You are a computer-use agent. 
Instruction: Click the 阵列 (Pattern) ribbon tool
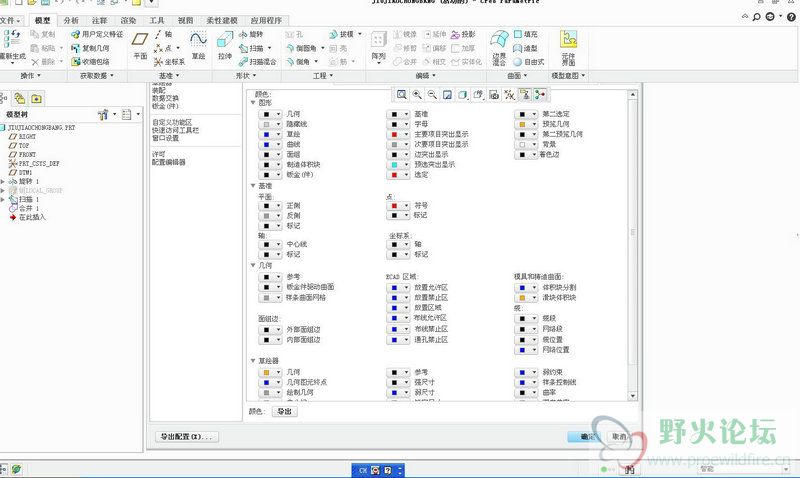[x=379, y=47]
